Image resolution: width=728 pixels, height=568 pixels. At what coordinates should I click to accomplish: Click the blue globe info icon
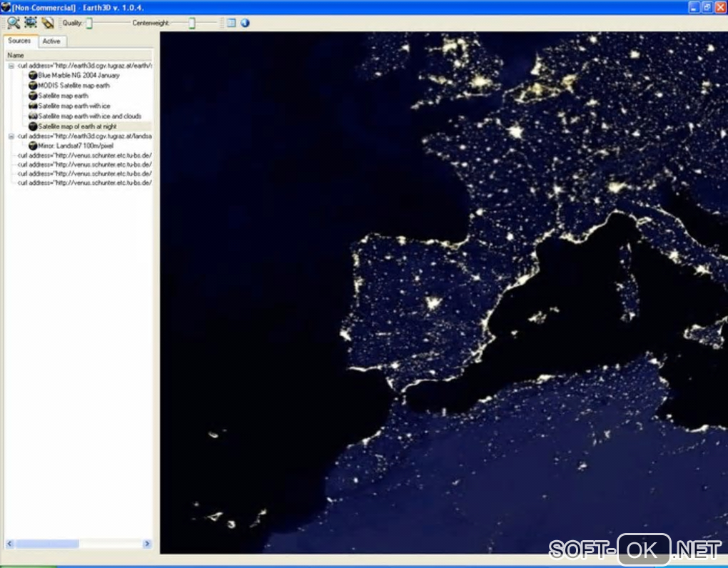point(245,23)
